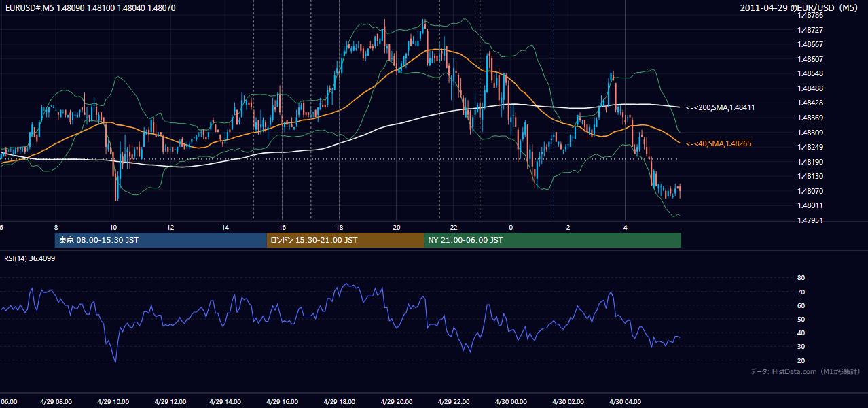Screen dimensions: 868x408
Task: Click price level 1.48011 on the axis
Action: (810, 205)
